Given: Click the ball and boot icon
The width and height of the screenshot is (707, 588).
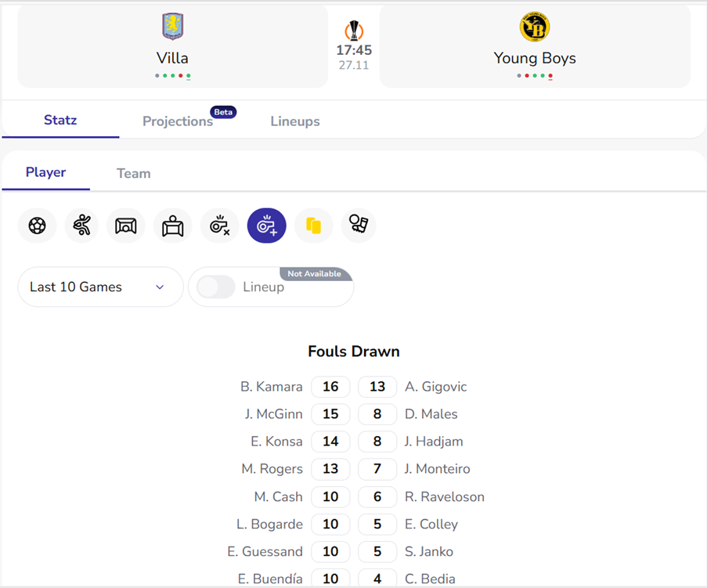Looking at the screenshot, I should coord(359,226).
